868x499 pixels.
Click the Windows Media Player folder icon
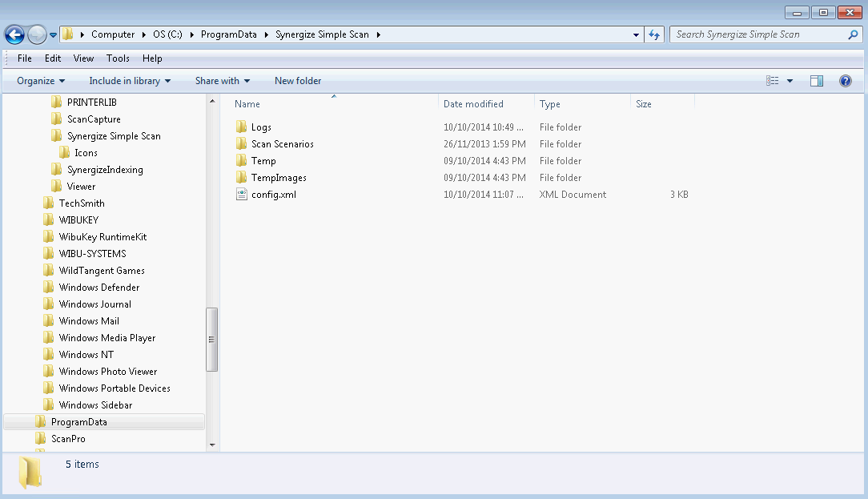(49, 338)
